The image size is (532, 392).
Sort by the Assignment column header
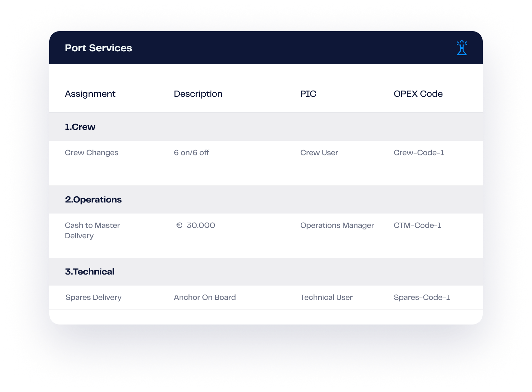(x=90, y=94)
